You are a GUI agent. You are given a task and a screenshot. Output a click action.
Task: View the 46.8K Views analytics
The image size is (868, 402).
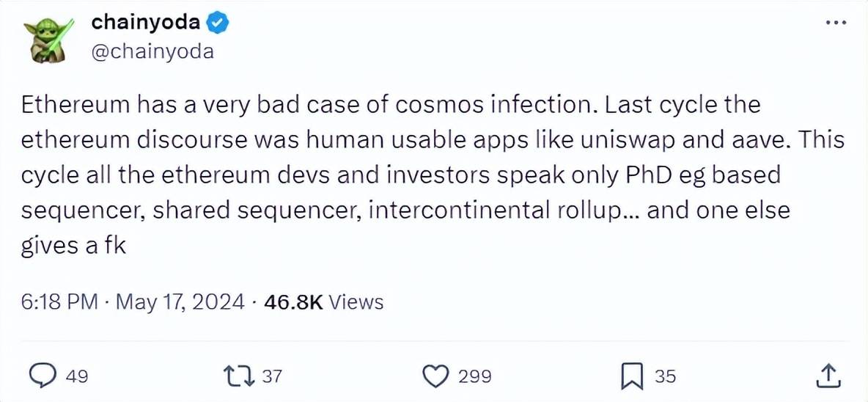(323, 301)
